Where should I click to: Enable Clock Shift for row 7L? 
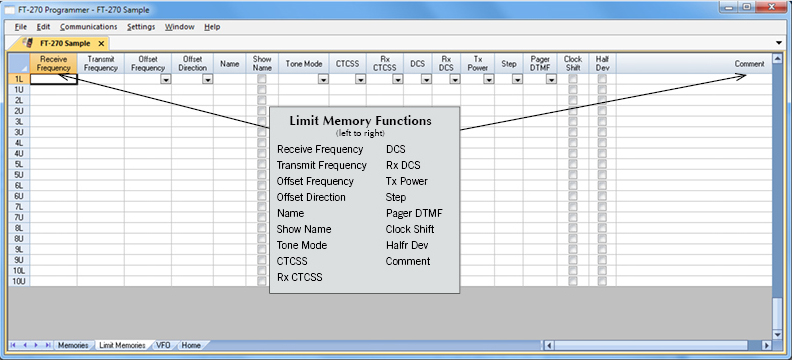pyautogui.click(x=573, y=207)
